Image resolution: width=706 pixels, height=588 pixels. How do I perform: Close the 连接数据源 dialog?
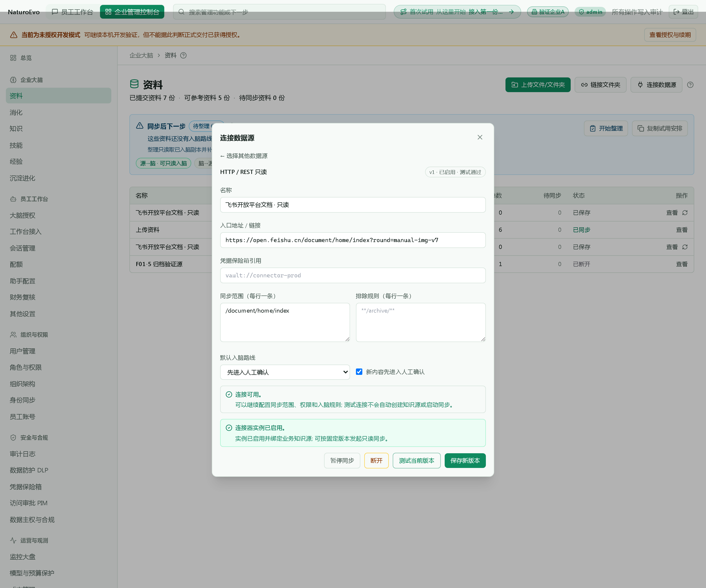tap(480, 137)
